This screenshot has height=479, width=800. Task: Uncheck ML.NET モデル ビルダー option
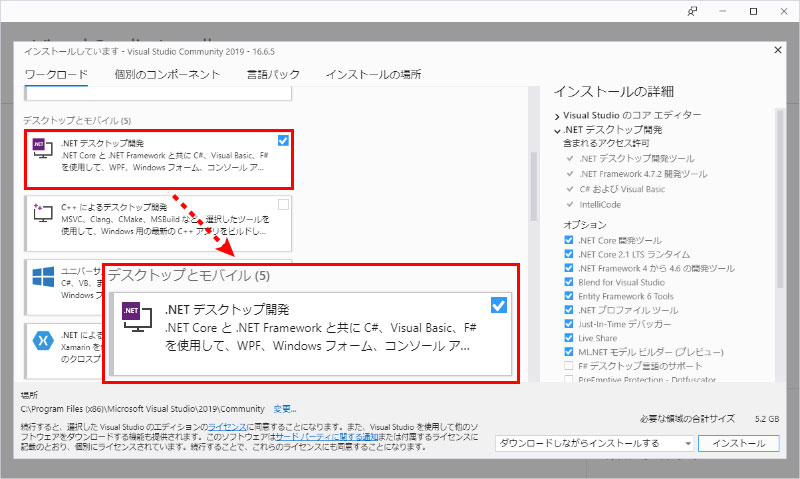coord(569,351)
